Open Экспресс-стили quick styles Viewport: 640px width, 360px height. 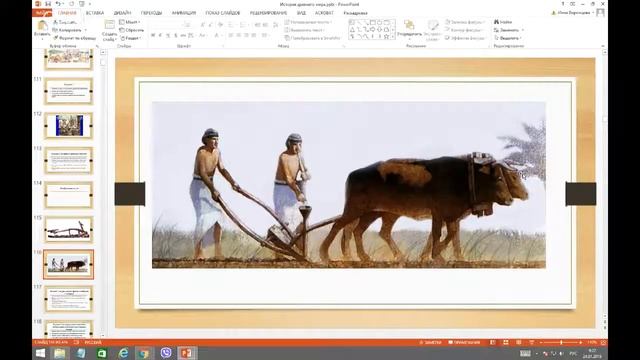click(x=432, y=30)
